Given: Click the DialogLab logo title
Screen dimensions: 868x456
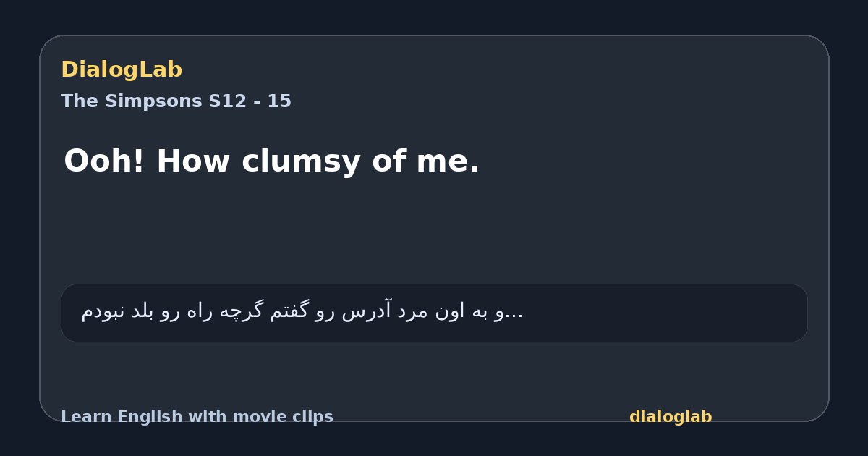Looking at the screenshot, I should point(122,69).
